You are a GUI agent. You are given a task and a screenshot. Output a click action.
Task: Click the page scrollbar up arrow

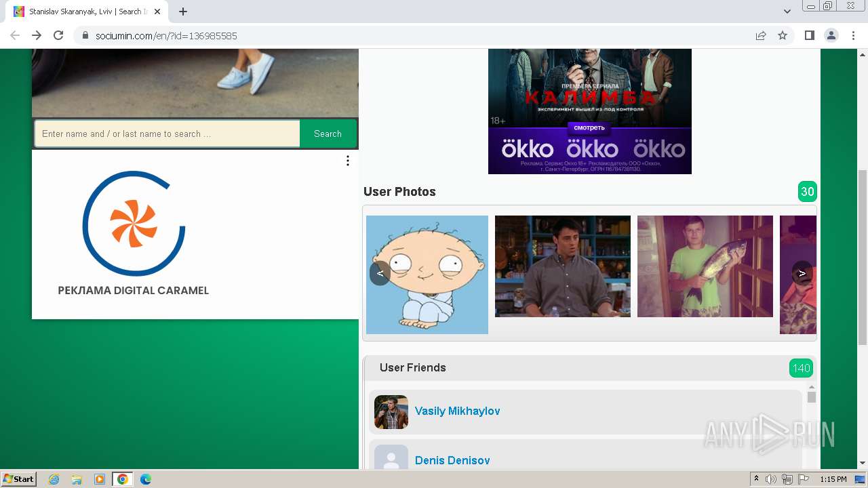click(x=863, y=54)
